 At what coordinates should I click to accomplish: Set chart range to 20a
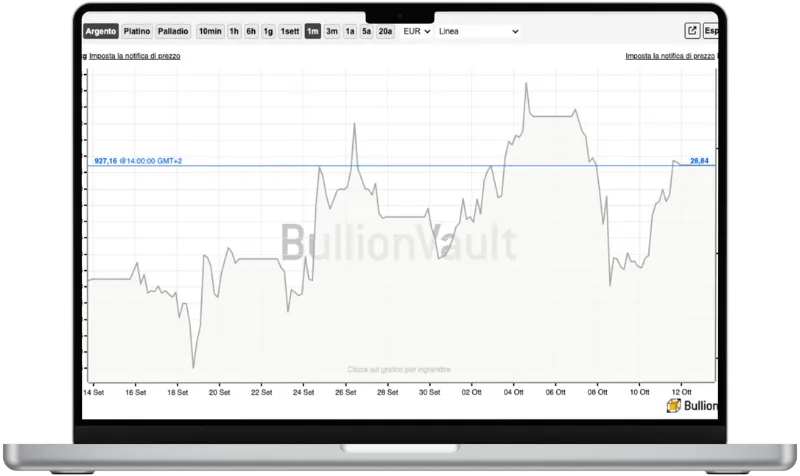tap(385, 31)
